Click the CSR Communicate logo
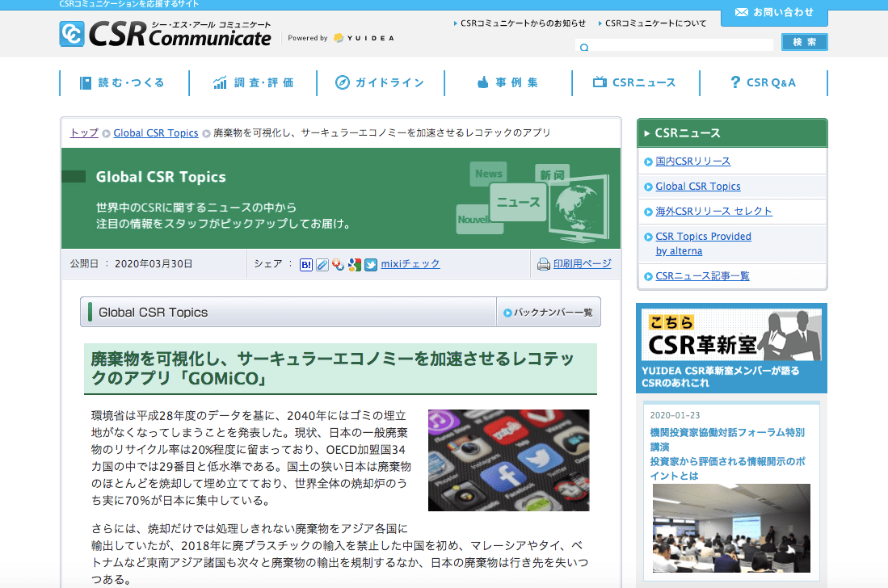Screen dimensions: 888x588 coord(165,34)
